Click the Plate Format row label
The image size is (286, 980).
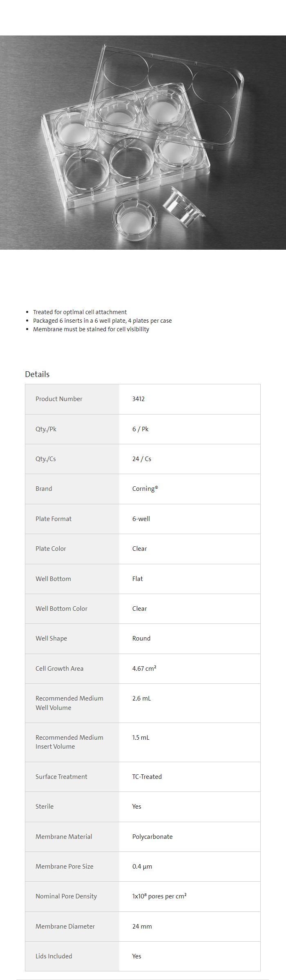point(54,519)
